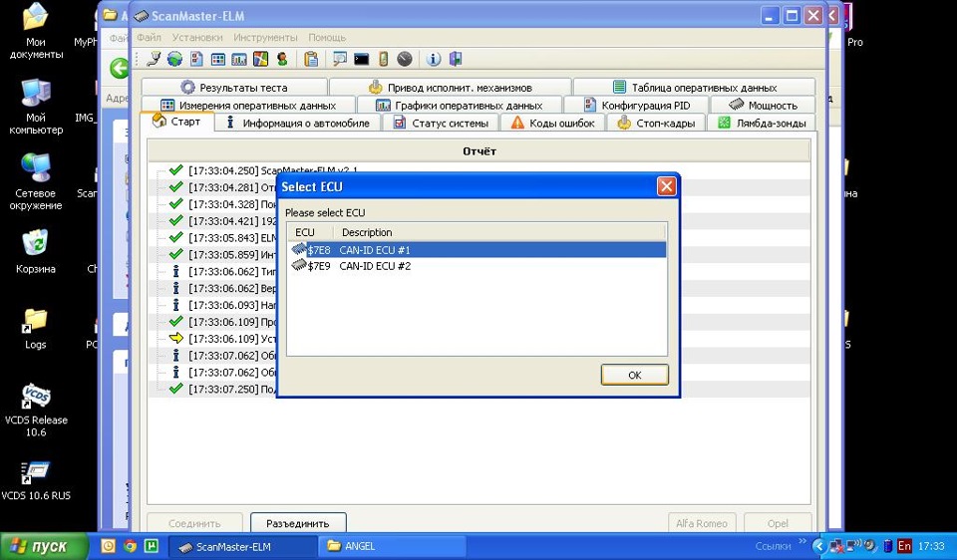Click the clipboard toolbar icon

coord(311,59)
